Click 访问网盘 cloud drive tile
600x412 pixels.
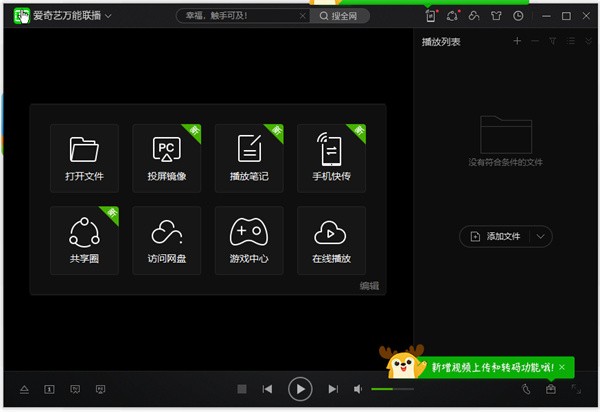166,240
